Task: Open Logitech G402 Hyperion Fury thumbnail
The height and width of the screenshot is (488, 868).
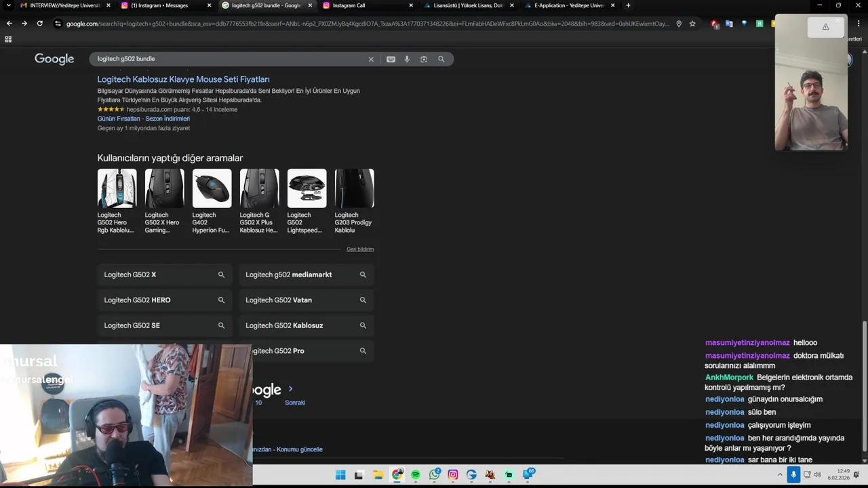Action: (212, 188)
